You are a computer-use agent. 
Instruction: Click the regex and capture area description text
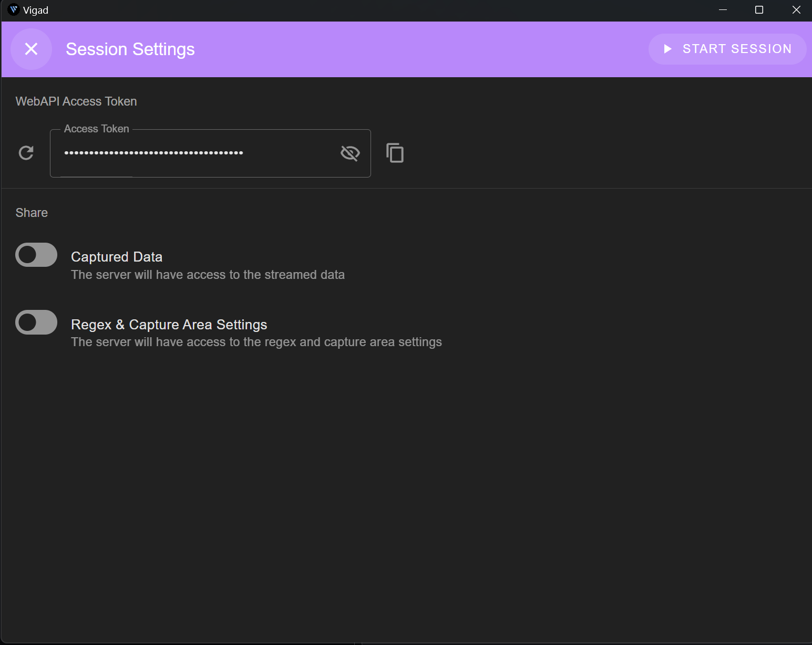tap(256, 342)
